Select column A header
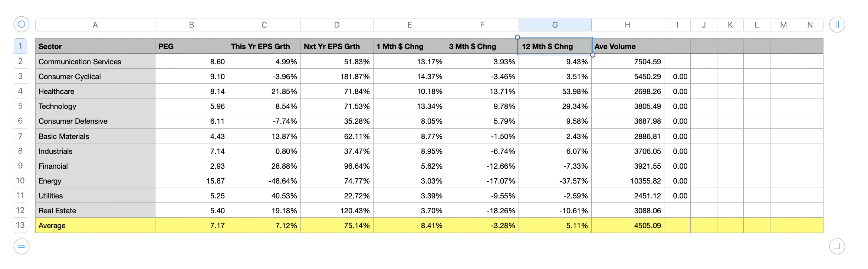The height and width of the screenshot is (269, 868). pyautogui.click(x=95, y=25)
